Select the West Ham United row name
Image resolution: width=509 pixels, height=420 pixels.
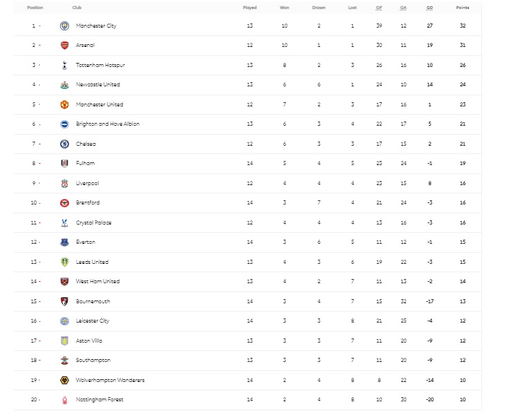(97, 282)
